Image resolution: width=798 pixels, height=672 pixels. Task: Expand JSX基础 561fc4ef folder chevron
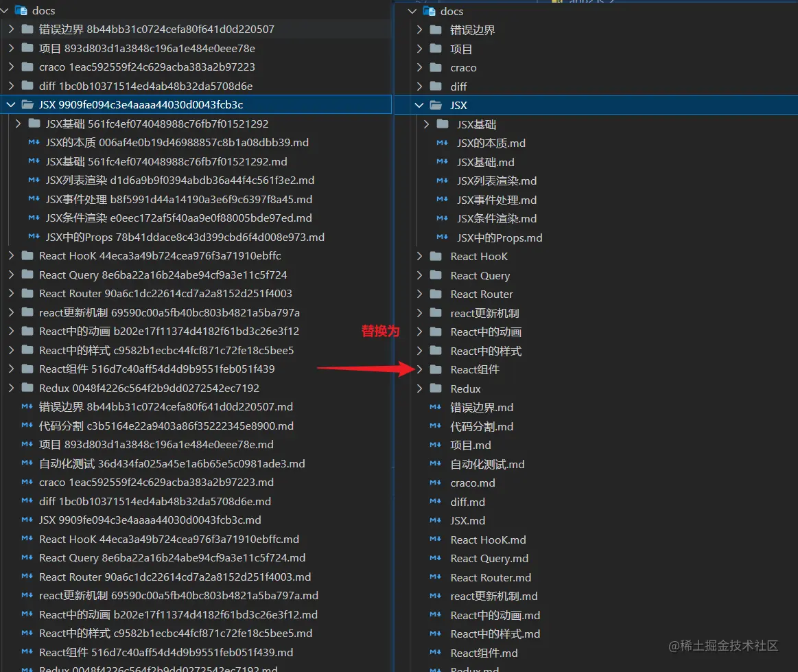pos(19,124)
